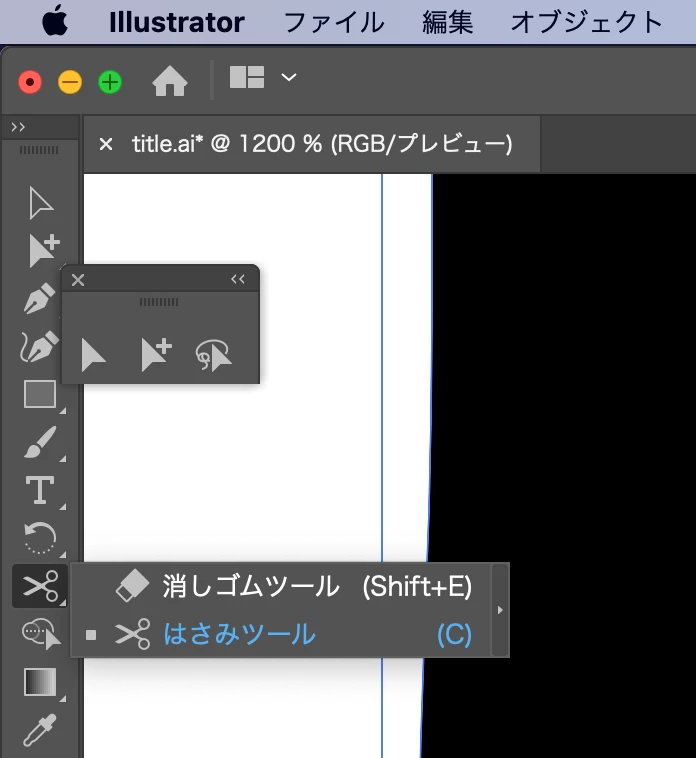Close the title.ai document tab
Screen dimensions: 696x758
click(105, 144)
